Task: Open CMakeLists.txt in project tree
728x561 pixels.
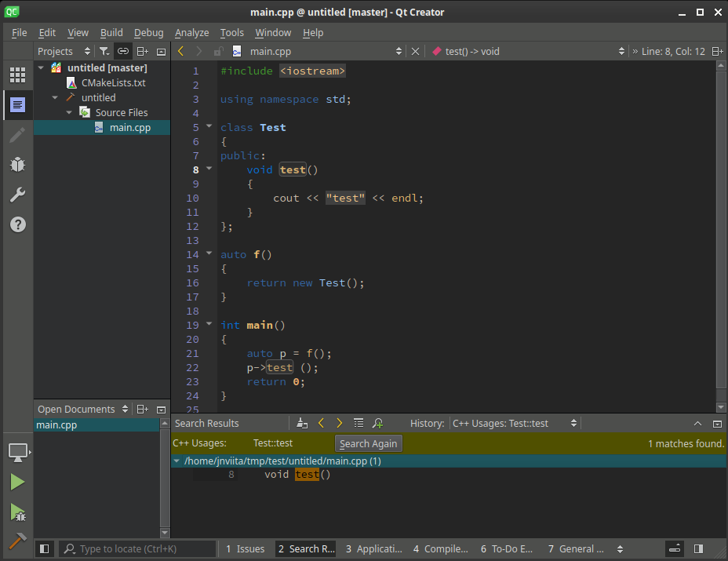Action: (113, 83)
